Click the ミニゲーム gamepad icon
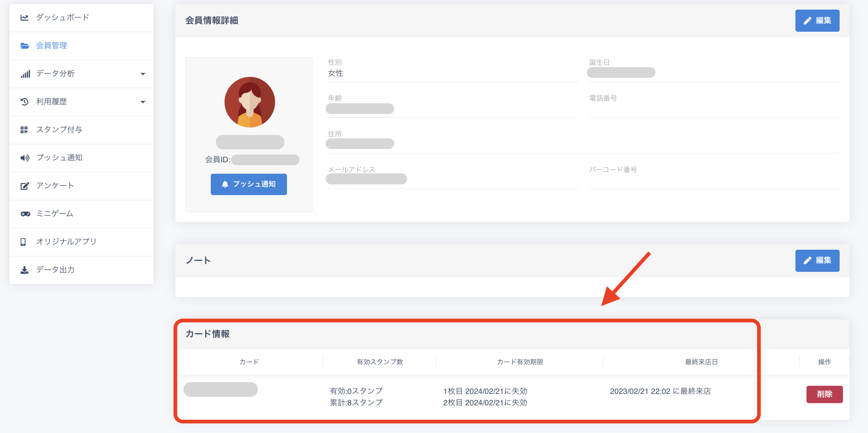This screenshot has width=868, height=433. [x=25, y=214]
